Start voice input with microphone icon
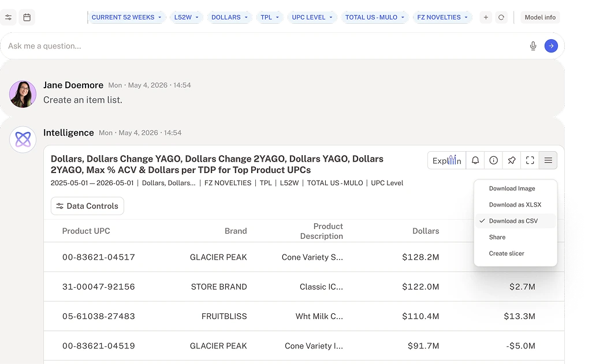This screenshot has height=364, width=592. [x=533, y=46]
